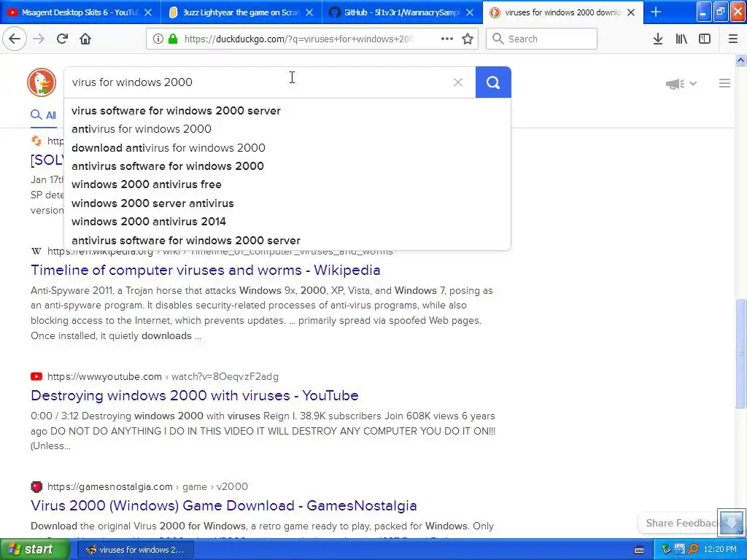Open the Downloads arrow panel
747x560 pixels.
click(658, 39)
